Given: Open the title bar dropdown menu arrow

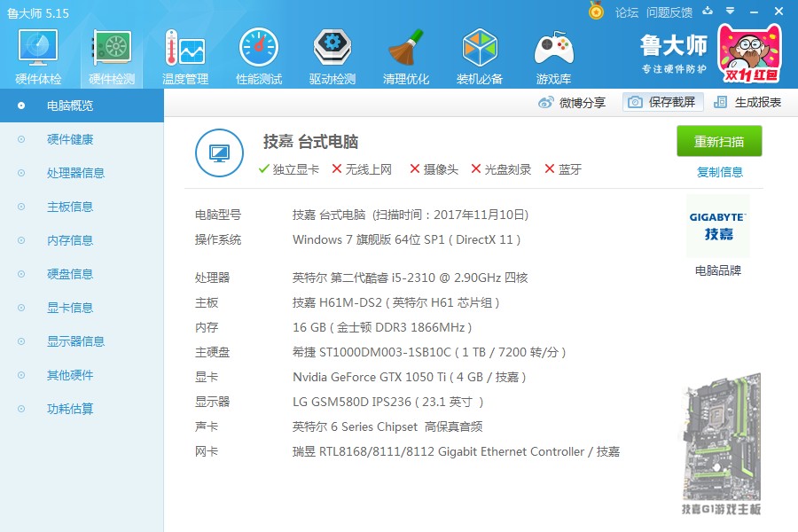Looking at the screenshot, I should (x=731, y=11).
